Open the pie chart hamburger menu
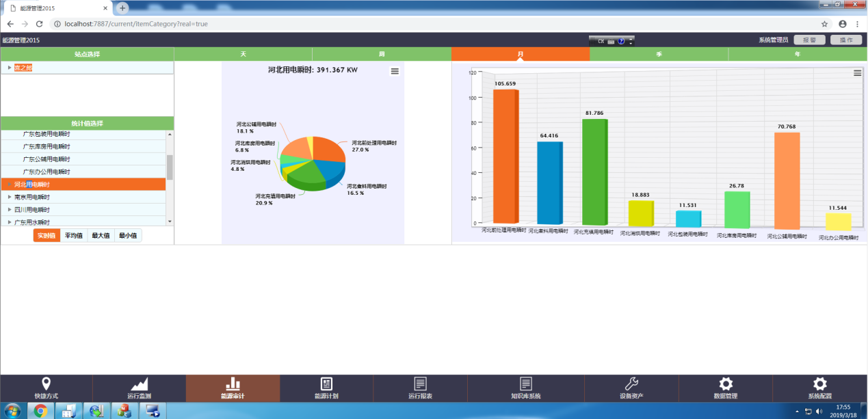Viewport: 868px width, 419px height. coord(395,71)
